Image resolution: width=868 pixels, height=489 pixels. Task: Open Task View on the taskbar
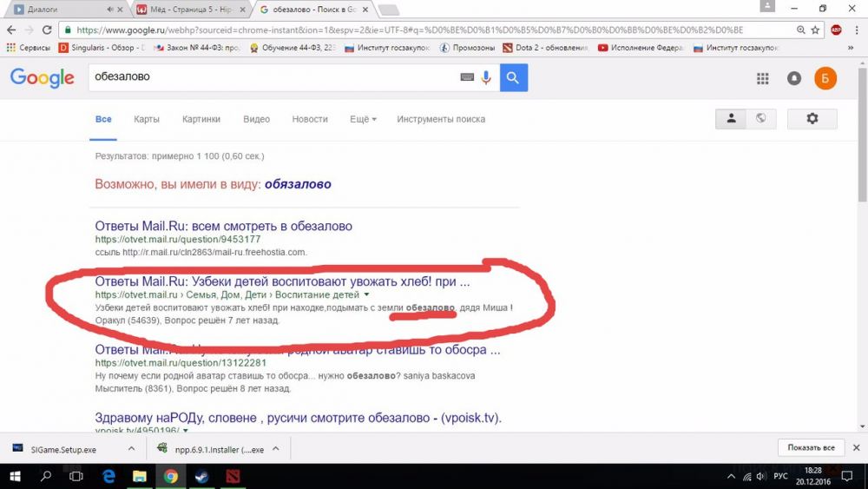click(x=76, y=476)
